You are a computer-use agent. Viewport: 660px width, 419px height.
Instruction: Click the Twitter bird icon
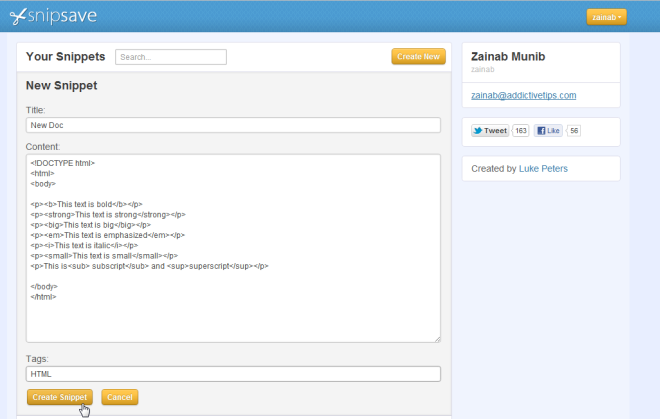[x=478, y=131]
